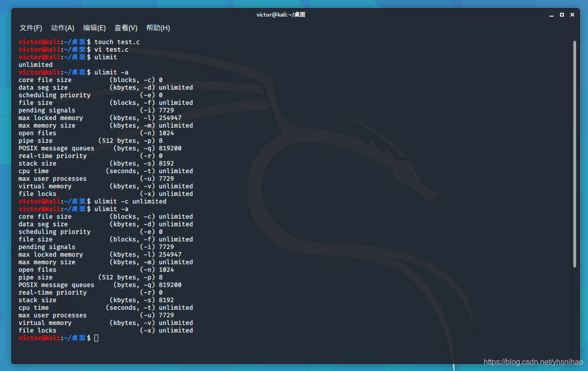
Task: Click the first 'pipe size' line
Action: (x=91, y=140)
